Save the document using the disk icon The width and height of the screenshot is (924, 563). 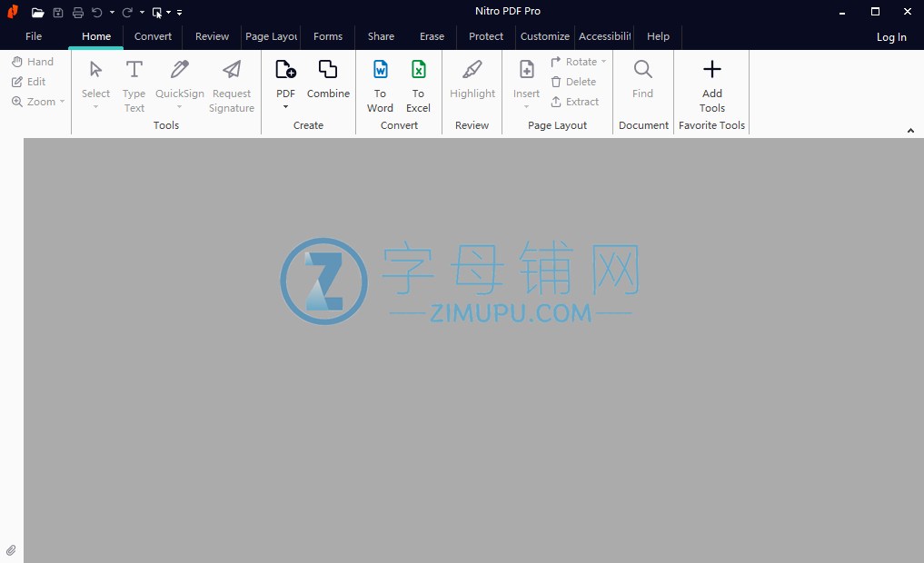click(58, 13)
